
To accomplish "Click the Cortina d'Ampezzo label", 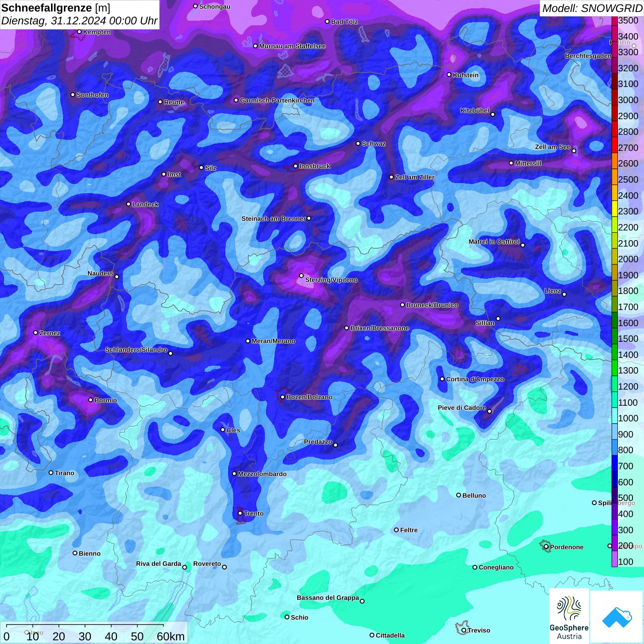I will [475, 379].
